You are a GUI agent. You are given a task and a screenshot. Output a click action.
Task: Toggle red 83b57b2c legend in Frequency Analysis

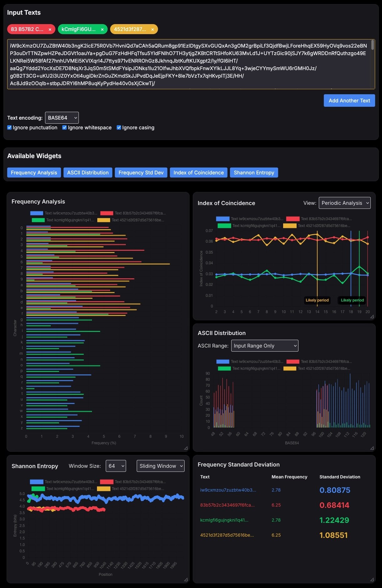click(x=133, y=213)
